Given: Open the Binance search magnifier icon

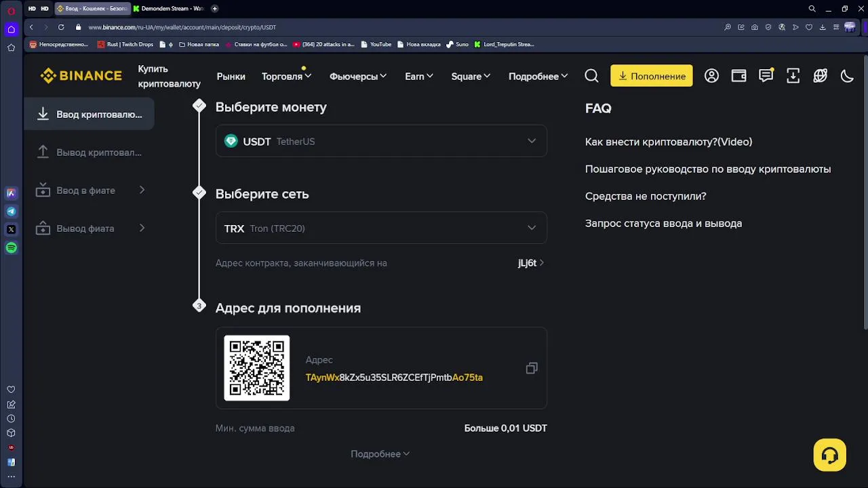Looking at the screenshot, I should coord(591,76).
